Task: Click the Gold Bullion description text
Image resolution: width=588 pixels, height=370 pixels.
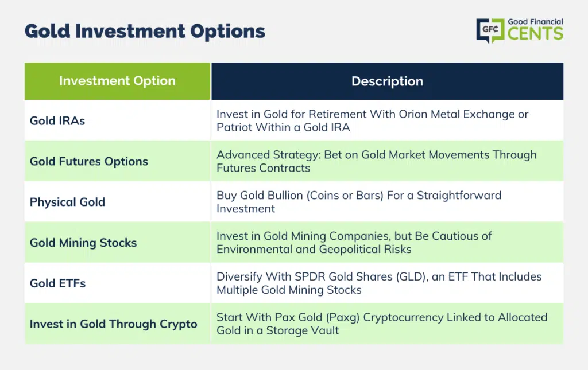Action: pos(359,202)
